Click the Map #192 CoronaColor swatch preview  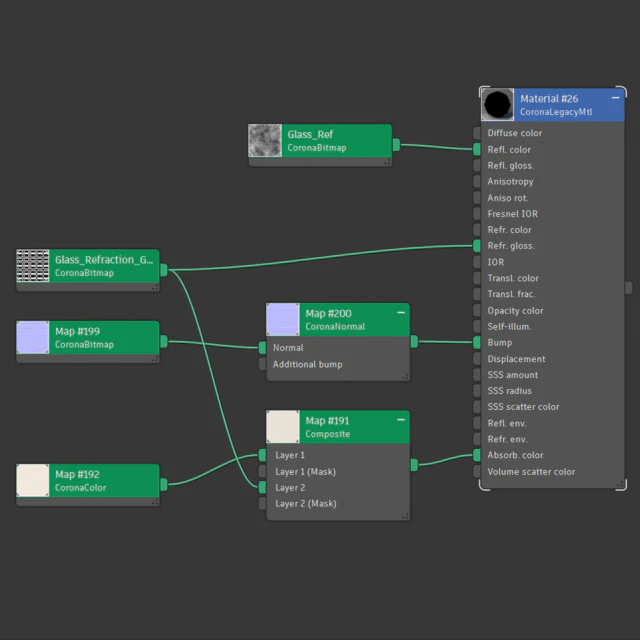point(33,480)
